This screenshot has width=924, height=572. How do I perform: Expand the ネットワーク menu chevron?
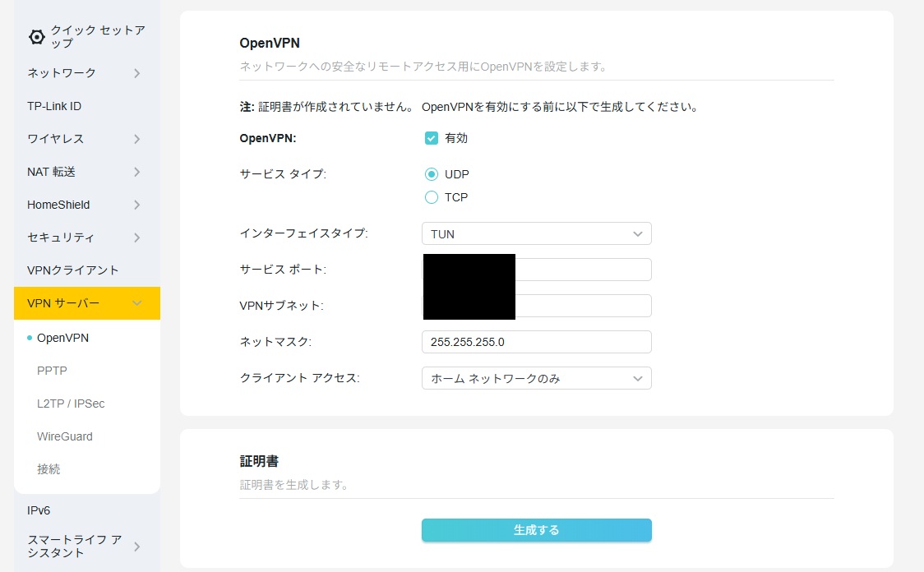[136, 73]
